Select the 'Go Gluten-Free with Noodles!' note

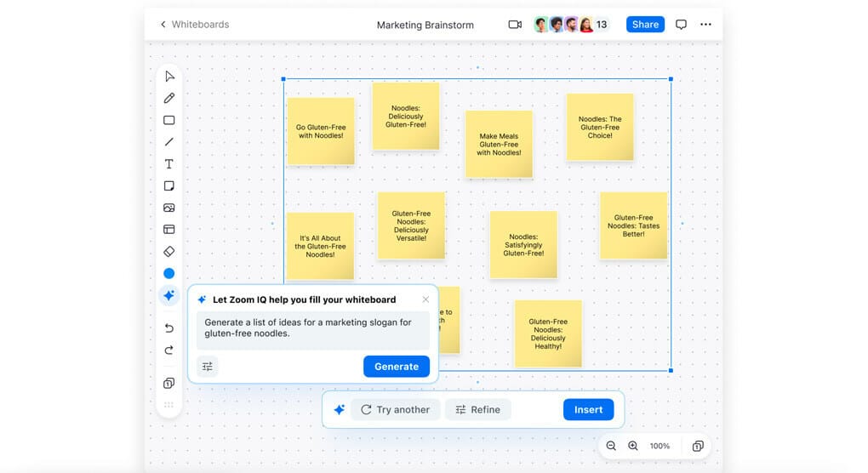pyautogui.click(x=321, y=132)
